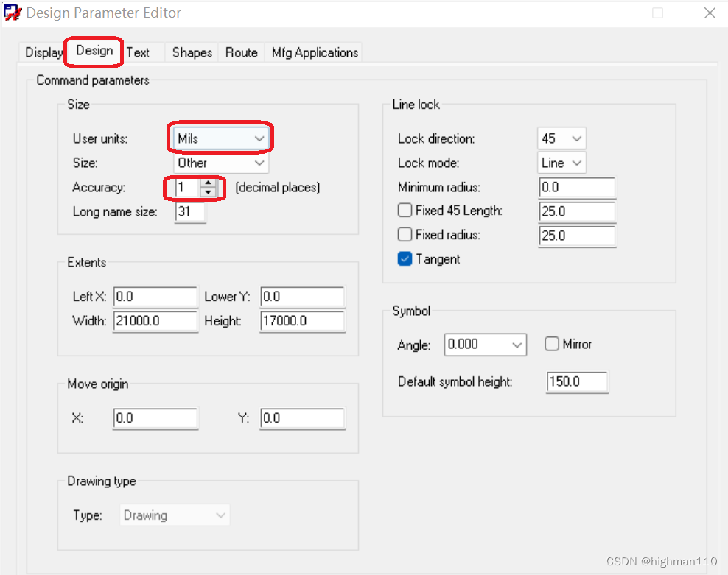Click the Move origin X field

click(155, 418)
